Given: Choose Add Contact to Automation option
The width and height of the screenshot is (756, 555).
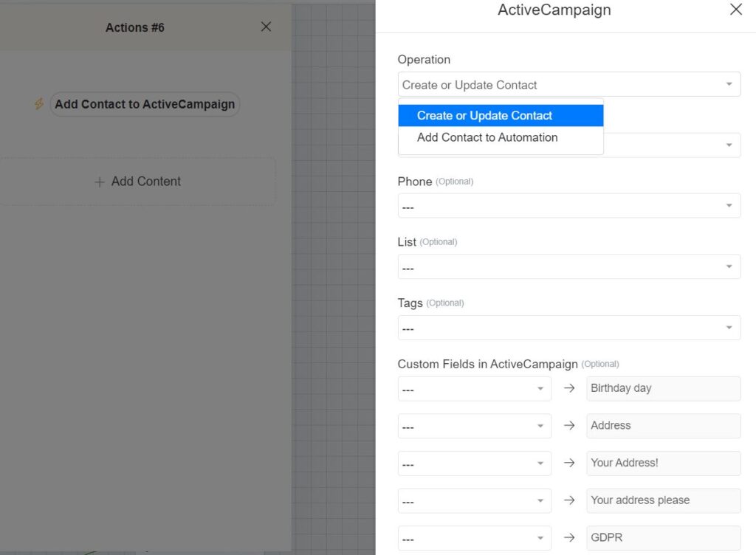Looking at the screenshot, I should pos(501,137).
